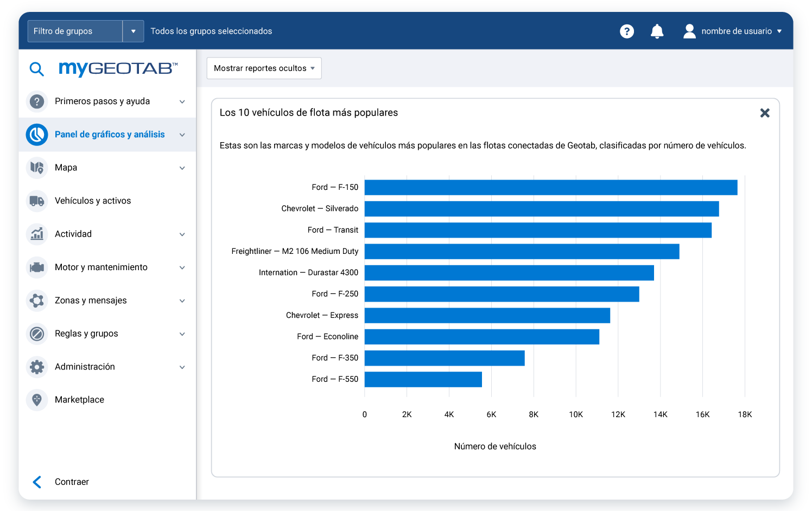
Task: Open notifications bell icon
Action: coord(657,31)
